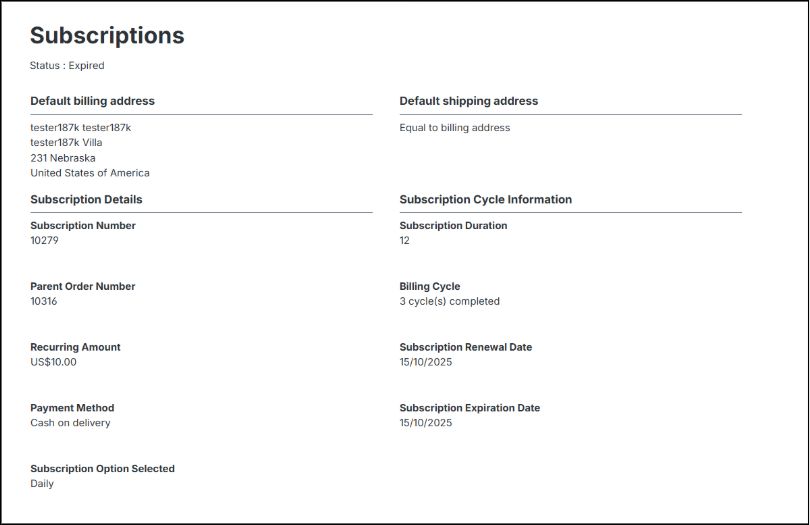This screenshot has height=525, width=810.
Task: Click the parent order number 10316
Action: click(x=44, y=301)
